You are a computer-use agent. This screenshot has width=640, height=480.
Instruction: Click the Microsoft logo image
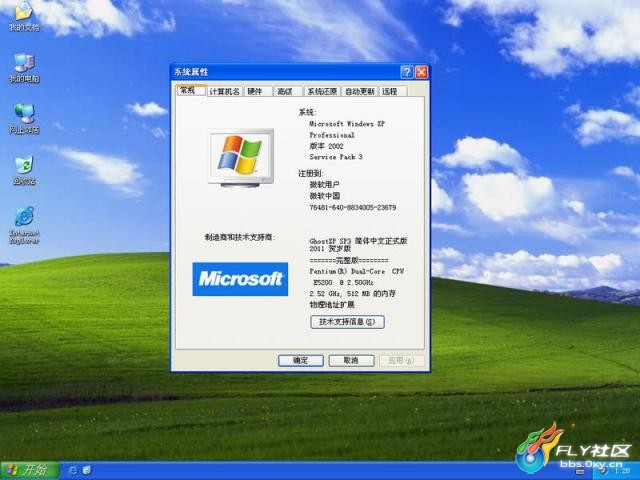240,279
